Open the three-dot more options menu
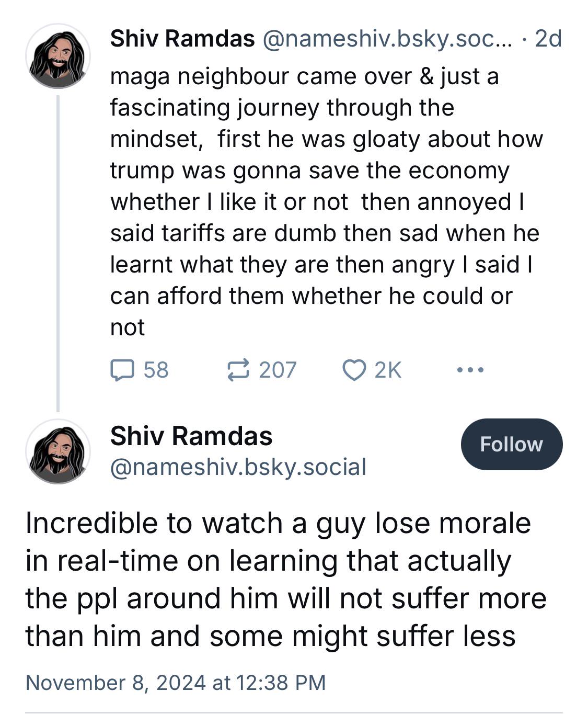The height and width of the screenshot is (714, 588). (x=470, y=370)
